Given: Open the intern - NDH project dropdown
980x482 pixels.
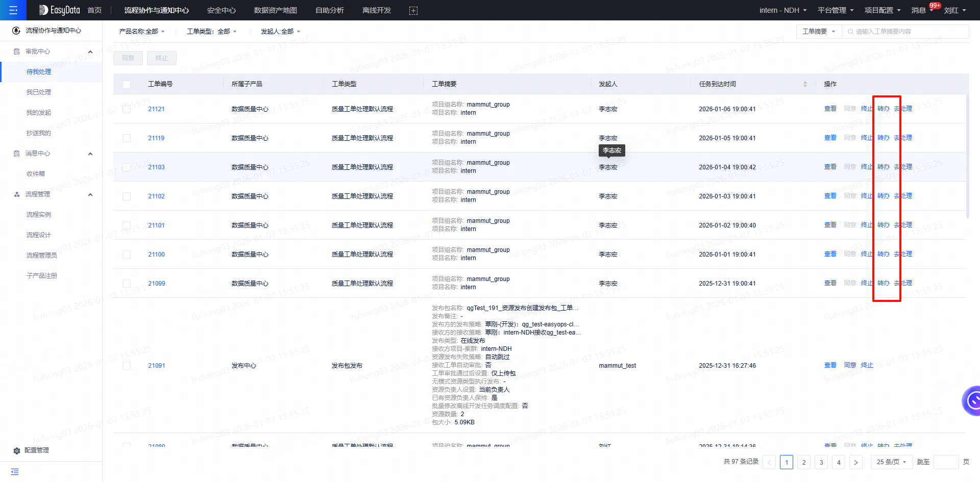Looking at the screenshot, I should pos(783,10).
